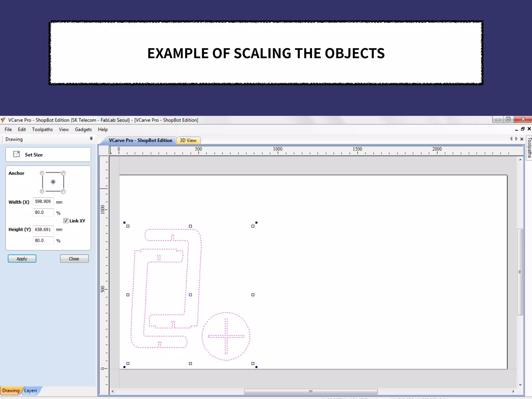Image resolution: width=532 pixels, height=399 pixels.
Task: Switch to the Layers tab
Action: 31,391
